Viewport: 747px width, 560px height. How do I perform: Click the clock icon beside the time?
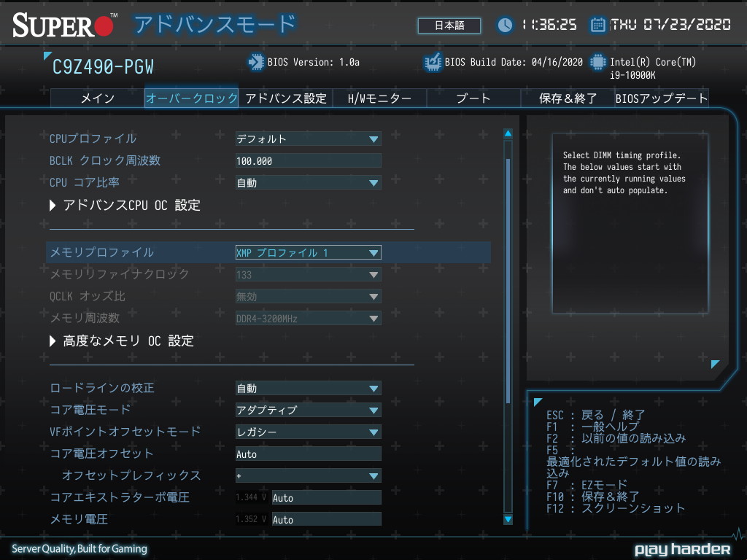505,25
